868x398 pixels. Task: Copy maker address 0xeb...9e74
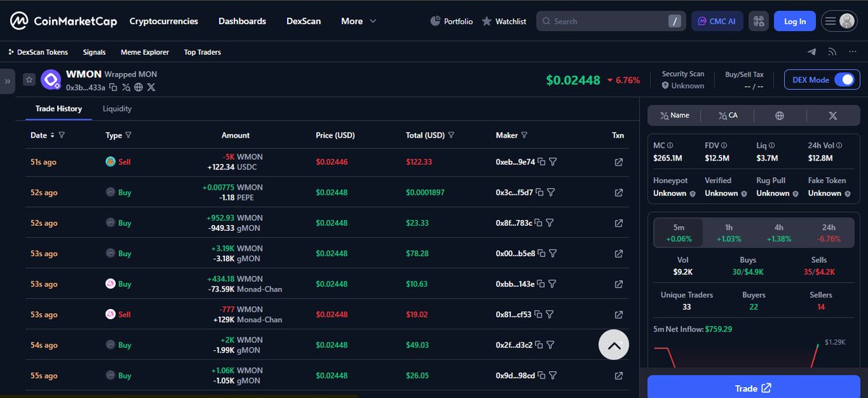(x=541, y=162)
